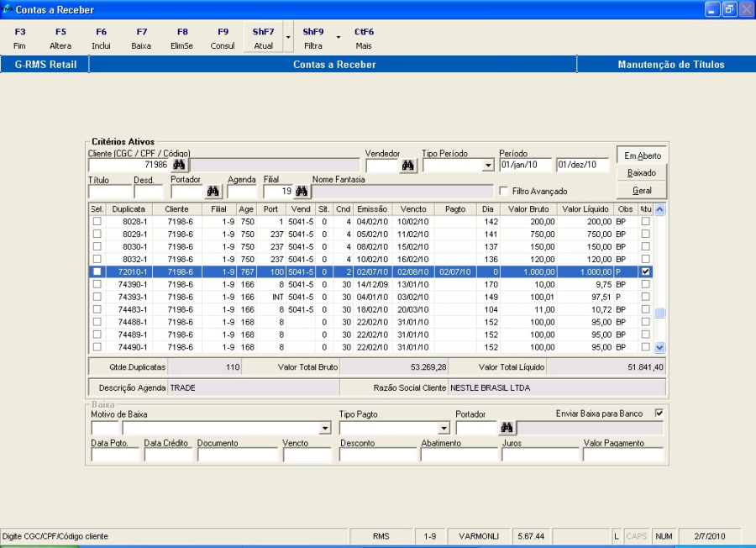Toggle the Enviar Baixa para Banco checkbox
756x548 pixels.
pyautogui.click(x=659, y=413)
